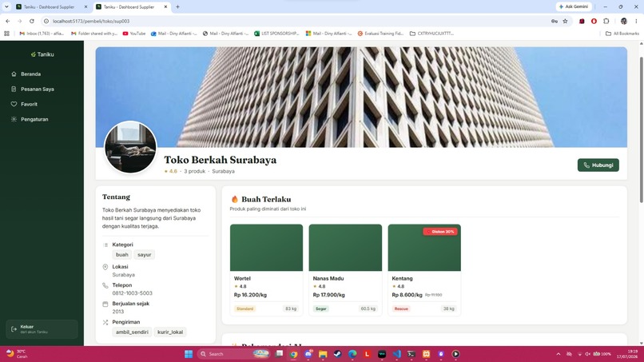Click the phone number 0812-1003-5003
The image size is (644, 362).
[133, 293]
